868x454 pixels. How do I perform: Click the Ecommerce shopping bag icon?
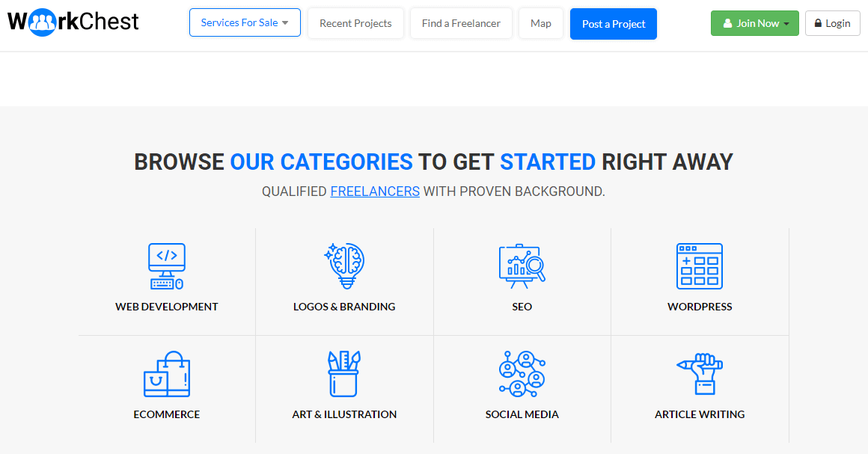(x=167, y=374)
